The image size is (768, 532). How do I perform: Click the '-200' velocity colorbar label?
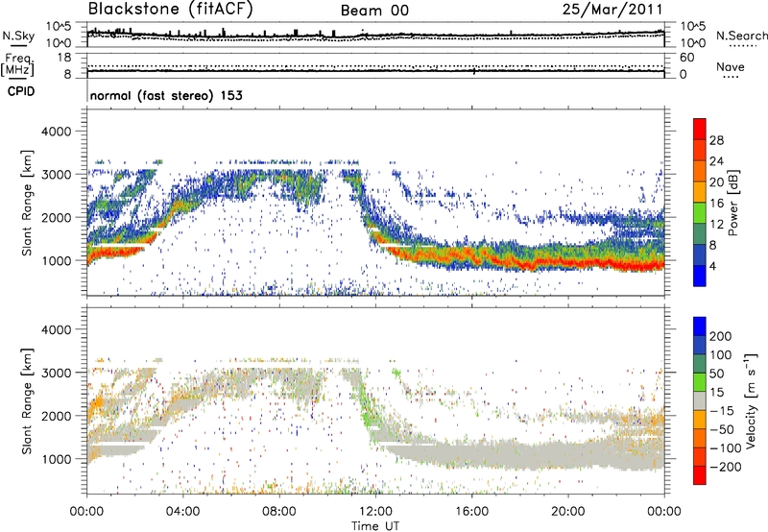coord(726,467)
